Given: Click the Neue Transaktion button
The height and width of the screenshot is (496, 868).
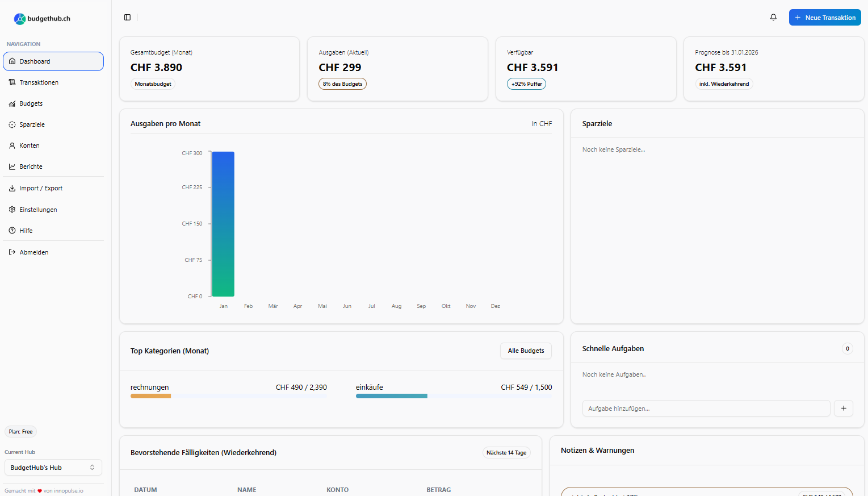Looking at the screenshot, I should (x=824, y=18).
